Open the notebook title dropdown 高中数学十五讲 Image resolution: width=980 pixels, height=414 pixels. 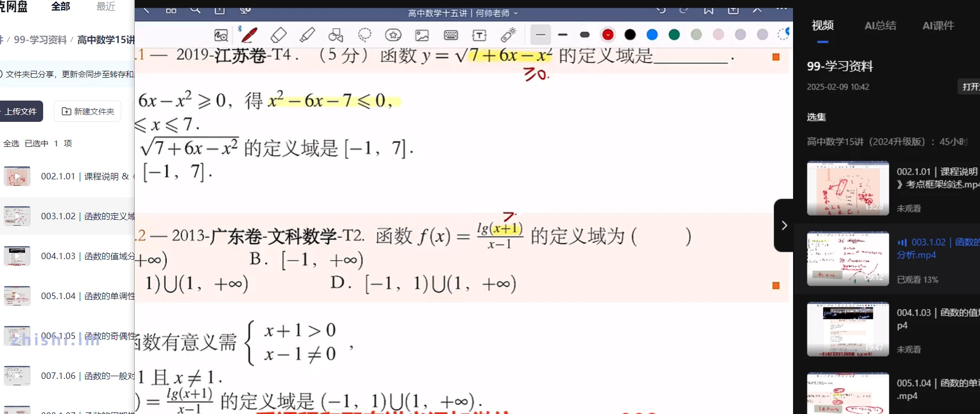[x=463, y=13]
